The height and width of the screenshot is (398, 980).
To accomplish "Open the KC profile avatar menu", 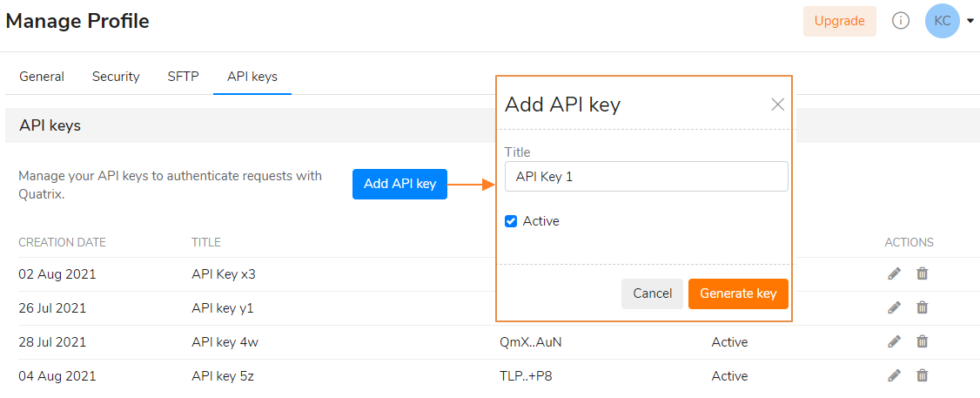I will pyautogui.click(x=943, y=21).
